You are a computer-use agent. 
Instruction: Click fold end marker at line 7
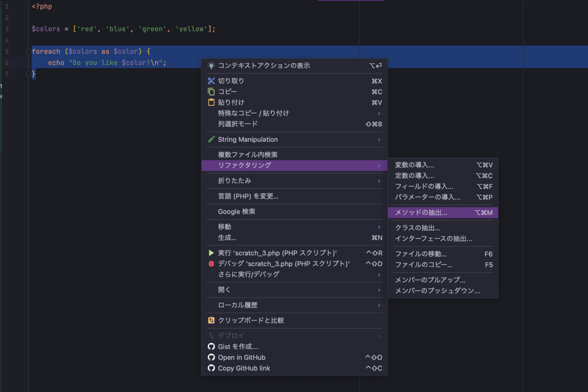[x=28, y=74]
